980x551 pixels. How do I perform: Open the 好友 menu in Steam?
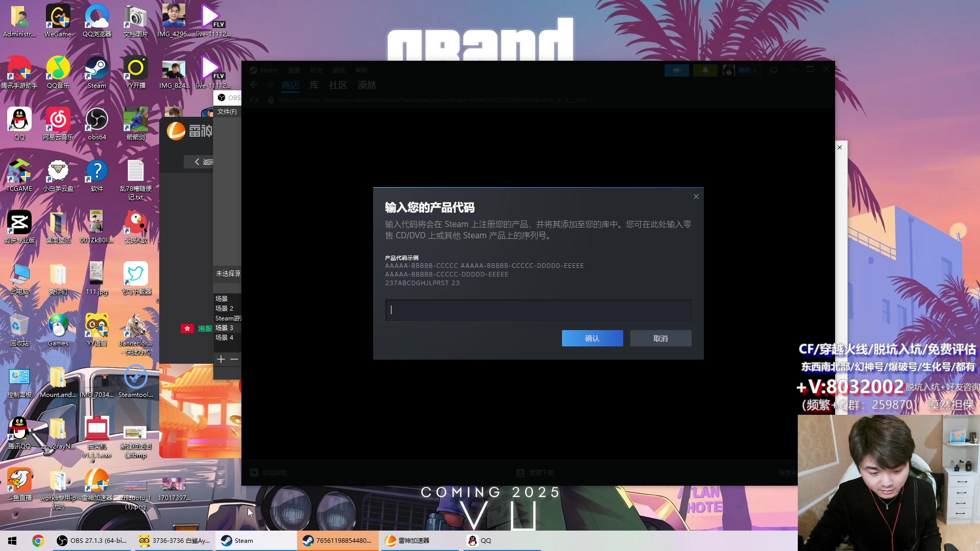(316, 70)
